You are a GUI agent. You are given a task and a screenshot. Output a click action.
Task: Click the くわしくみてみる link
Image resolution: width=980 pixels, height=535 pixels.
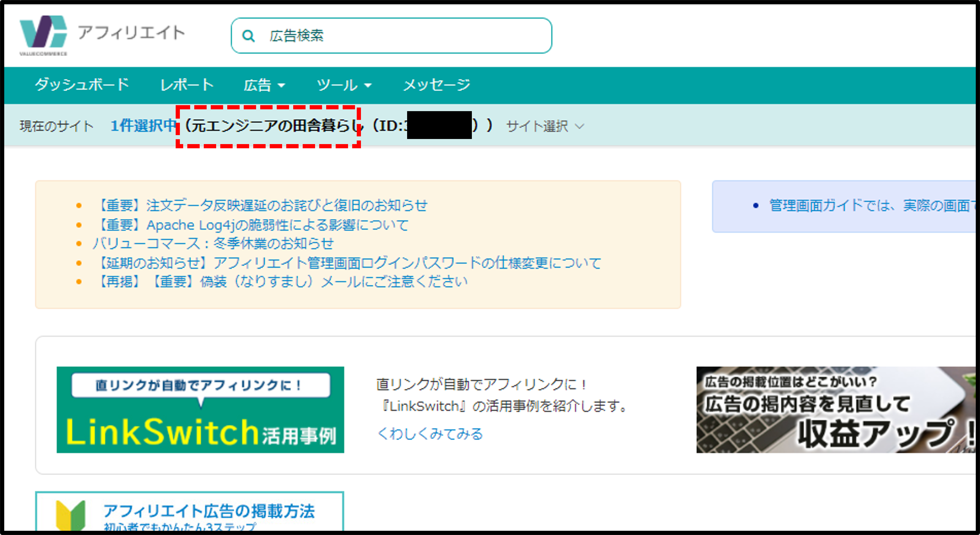click(x=430, y=434)
